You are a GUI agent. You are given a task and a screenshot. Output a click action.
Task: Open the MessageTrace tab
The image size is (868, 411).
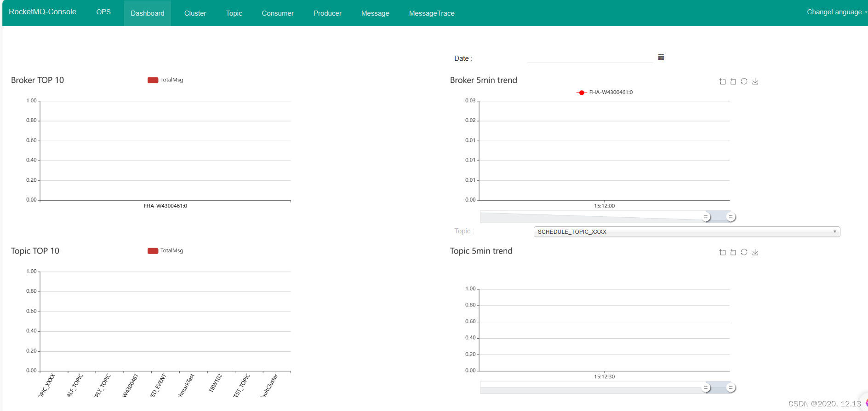[432, 13]
